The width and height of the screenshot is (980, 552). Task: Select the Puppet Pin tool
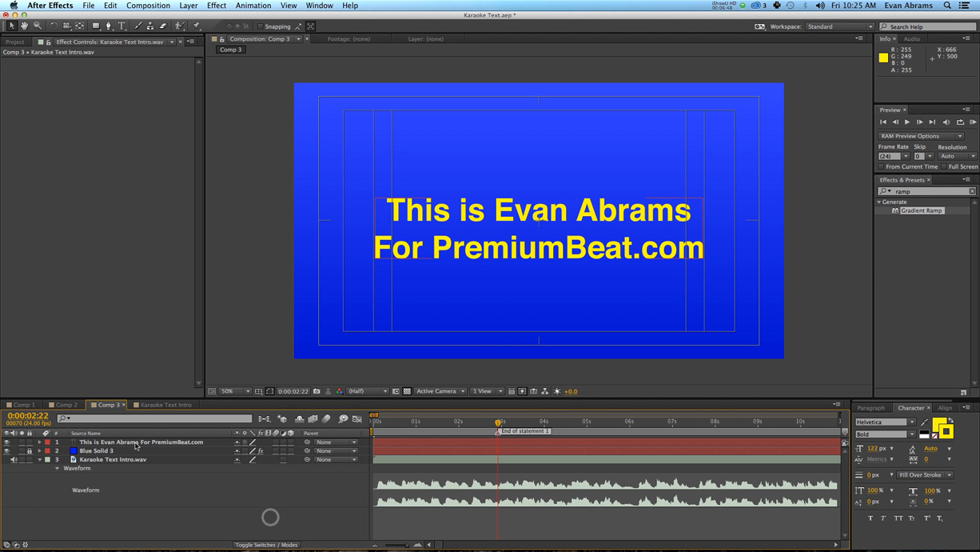[197, 26]
